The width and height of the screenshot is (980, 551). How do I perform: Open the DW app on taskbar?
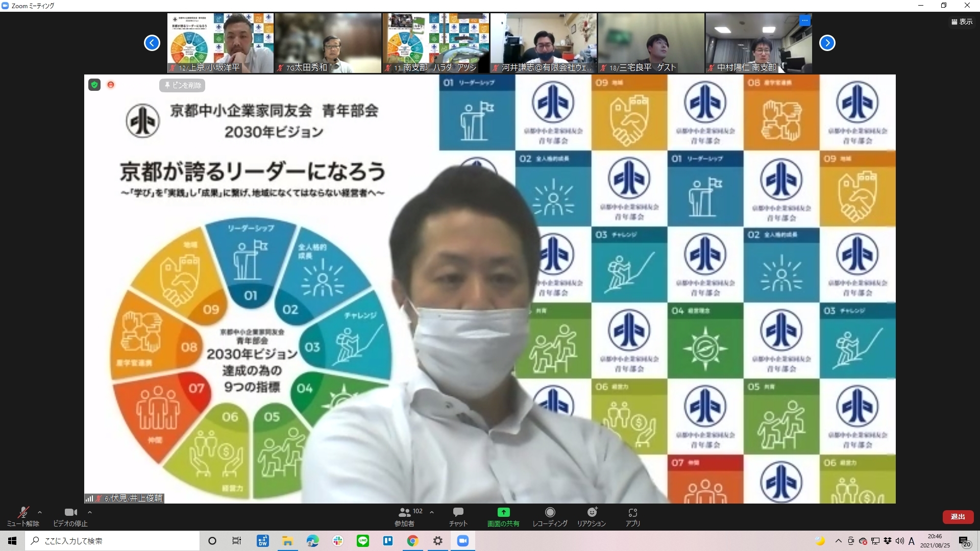coord(263,541)
